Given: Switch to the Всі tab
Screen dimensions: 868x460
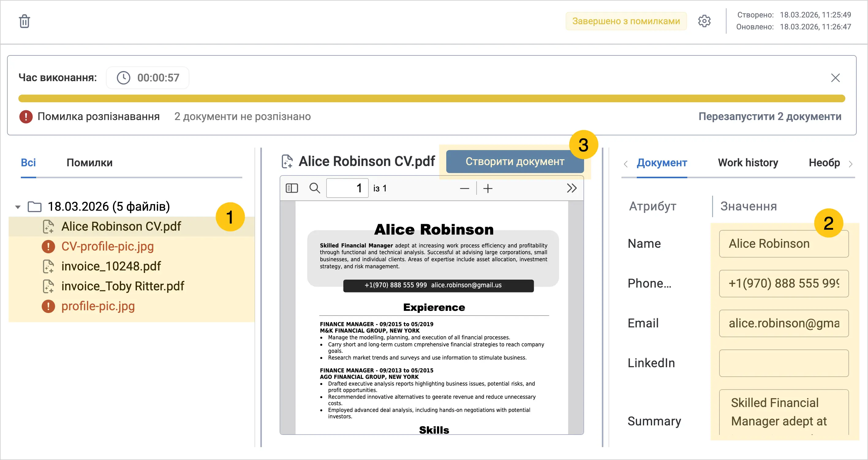Looking at the screenshot, I should [28, 162].
